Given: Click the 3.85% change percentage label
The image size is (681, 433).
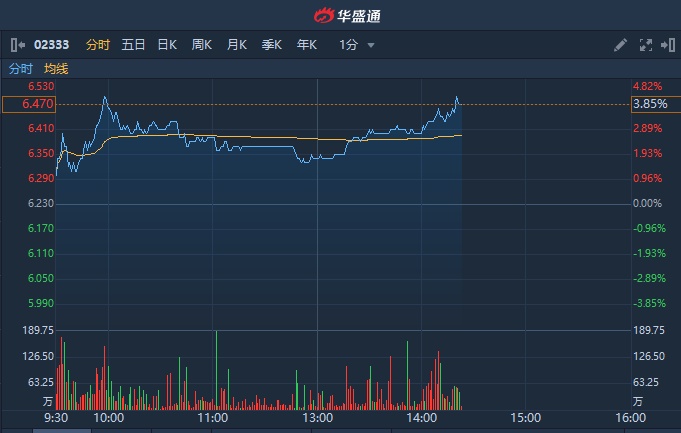Looking at the screenshot, I should [648, 104].
